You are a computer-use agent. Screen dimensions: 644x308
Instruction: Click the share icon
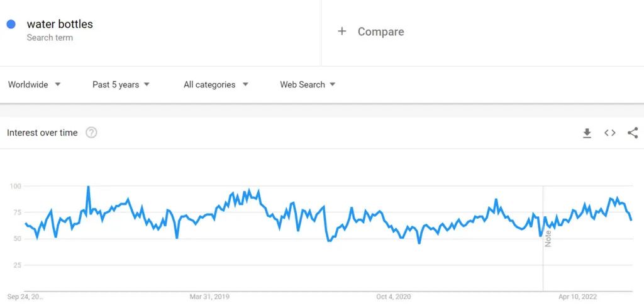(x=633, y=133)
